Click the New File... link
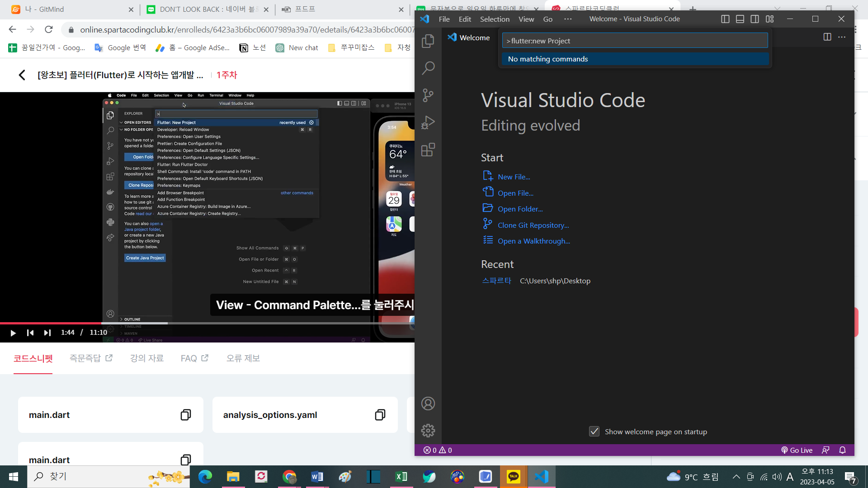 click(514, 177)
